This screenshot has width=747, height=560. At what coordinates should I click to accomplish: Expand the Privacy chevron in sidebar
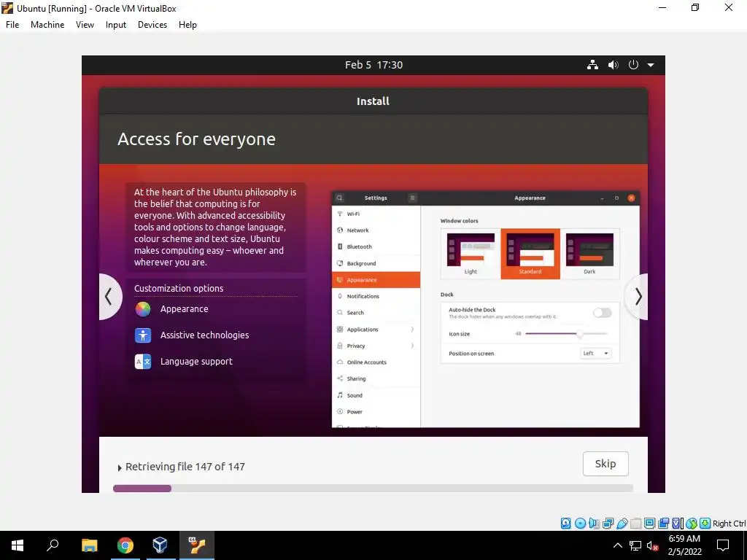coord(412,346)
